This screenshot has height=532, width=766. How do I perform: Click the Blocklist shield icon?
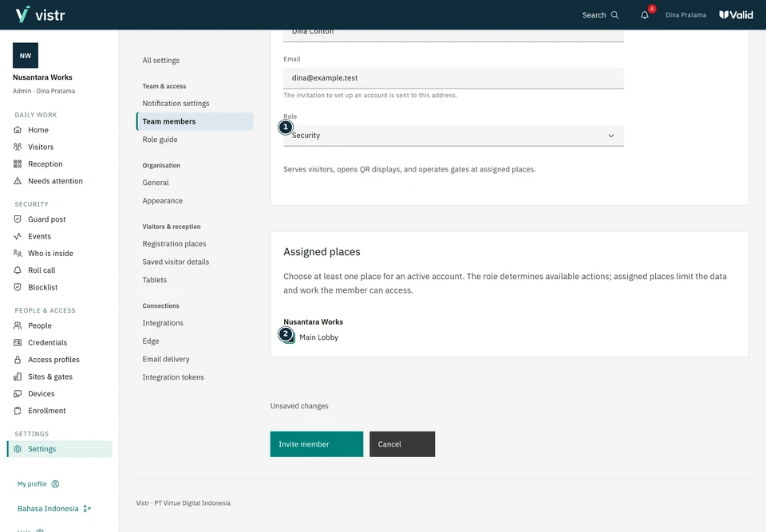pyautogui.click(x=18, y=287)
